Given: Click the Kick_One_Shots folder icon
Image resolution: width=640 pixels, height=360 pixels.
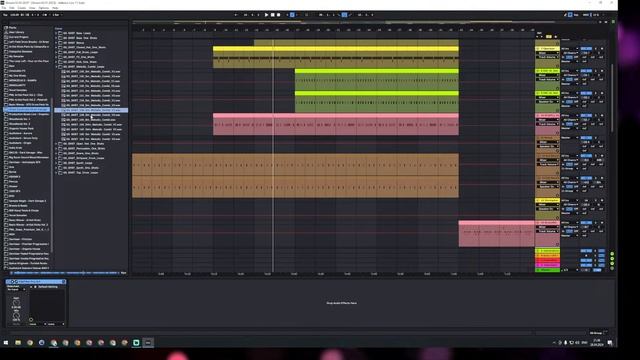Looking at the screenshot, I should click(60, 62).
